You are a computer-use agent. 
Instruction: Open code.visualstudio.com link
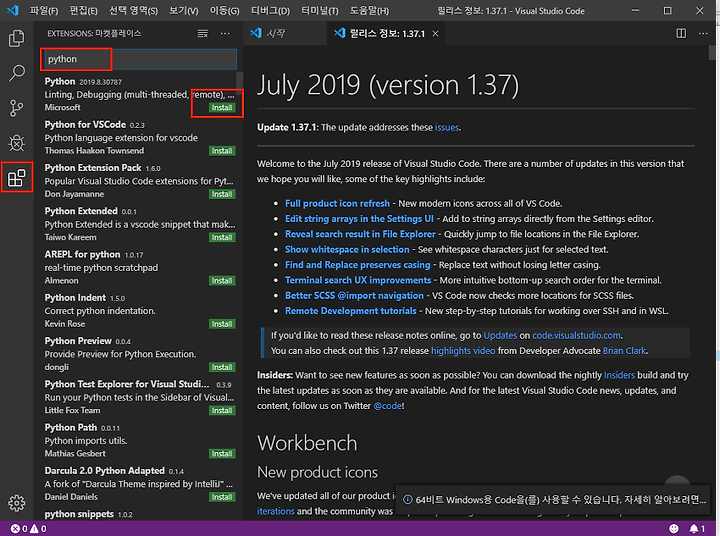click(576, 335)
